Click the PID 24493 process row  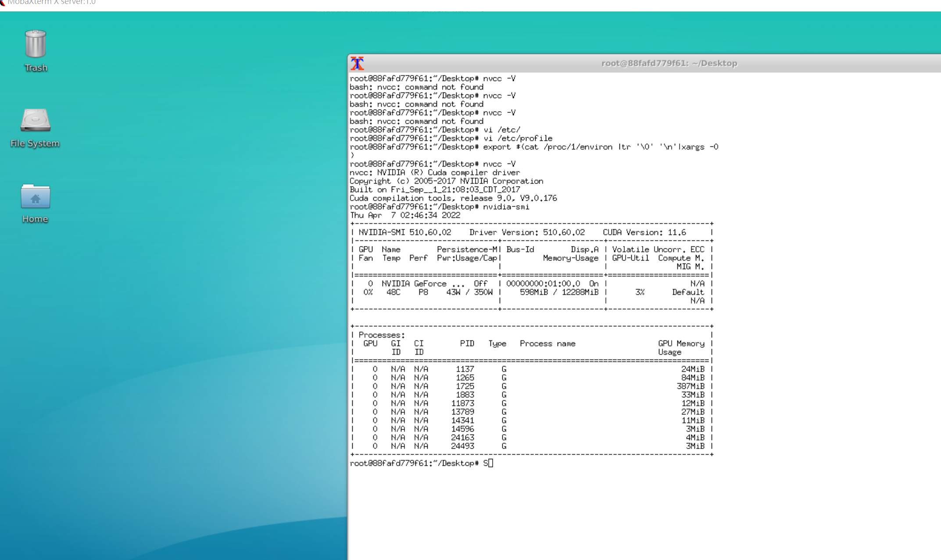coord(462,446)
